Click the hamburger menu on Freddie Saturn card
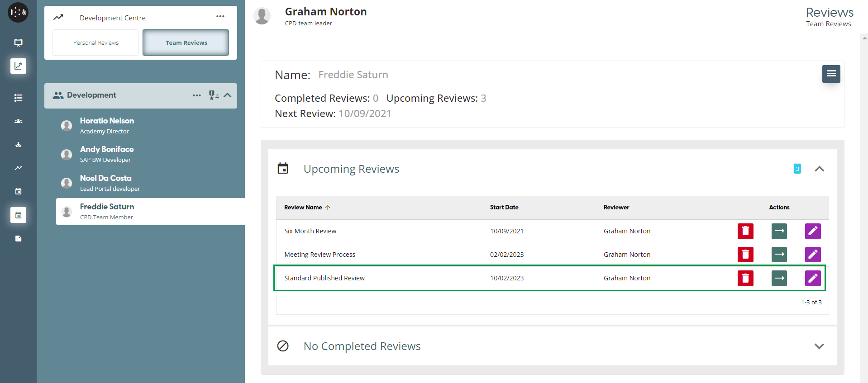This screenshot has width=868, height=383. tap(831, 74)
